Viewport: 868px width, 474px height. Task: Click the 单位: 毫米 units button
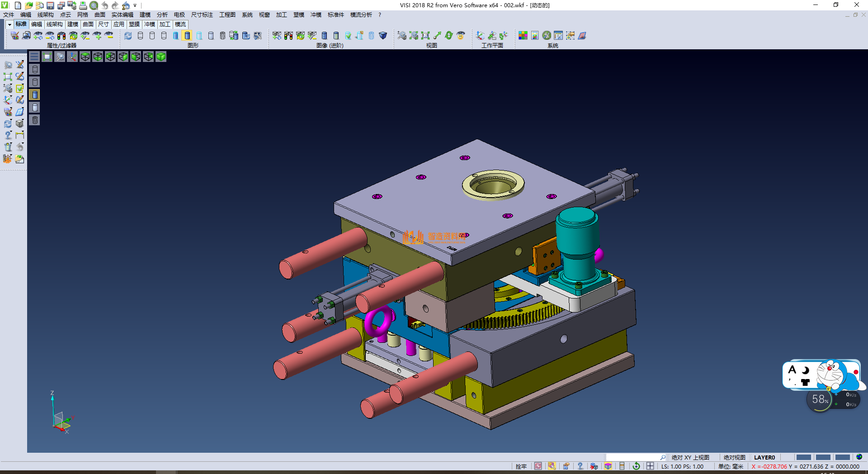pyautogui.click(x=730, y=466)
